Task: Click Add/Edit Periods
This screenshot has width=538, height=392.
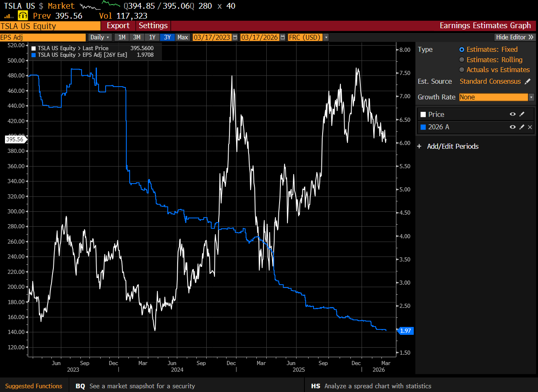Action: (x=453, y=146)
